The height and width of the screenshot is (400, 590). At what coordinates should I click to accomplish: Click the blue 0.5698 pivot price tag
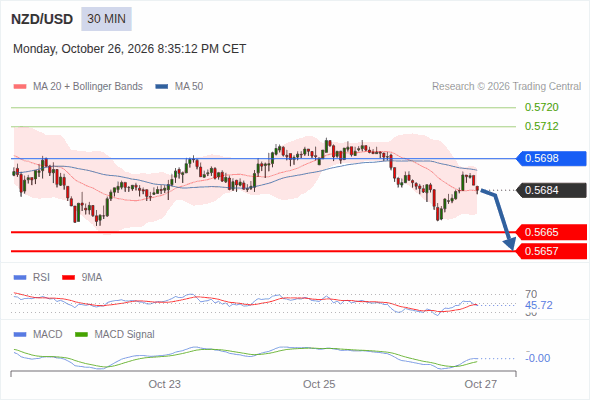[x=551, y=158]
